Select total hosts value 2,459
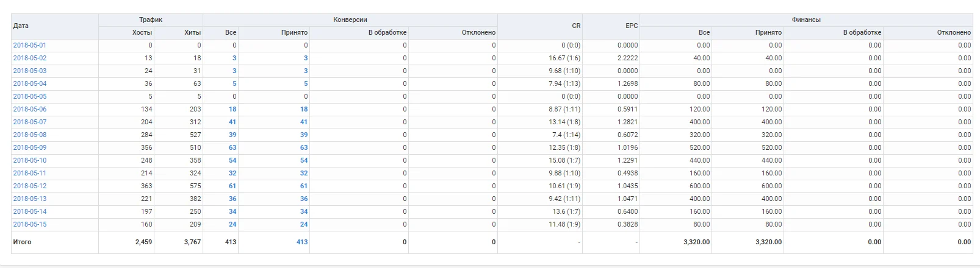 [144, 242]
